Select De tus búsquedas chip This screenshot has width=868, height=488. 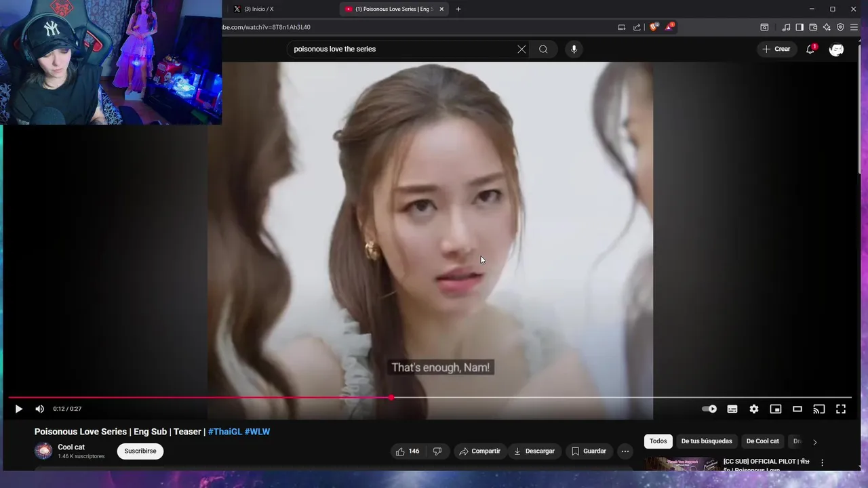[707, 441]
